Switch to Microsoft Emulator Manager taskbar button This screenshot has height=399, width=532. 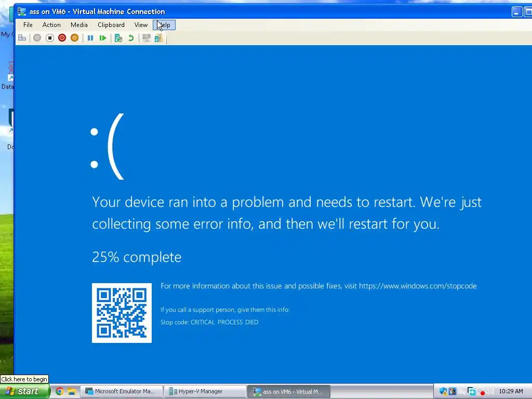tap(122, 391)
